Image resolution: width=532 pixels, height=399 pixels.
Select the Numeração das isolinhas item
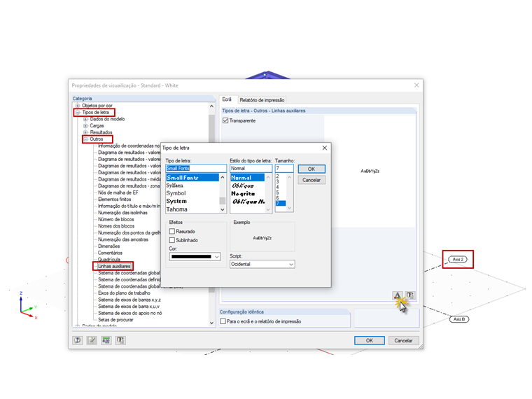tap(122, 213)
